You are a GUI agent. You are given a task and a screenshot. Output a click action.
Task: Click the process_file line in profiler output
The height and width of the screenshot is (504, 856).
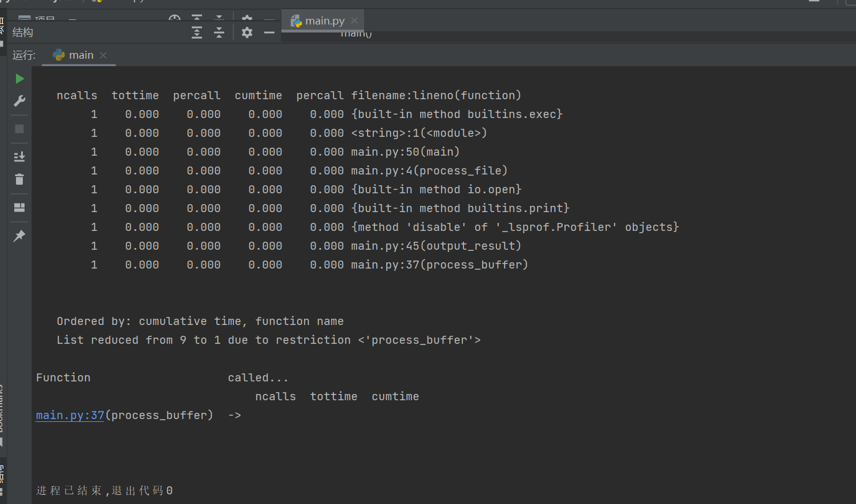429,170
